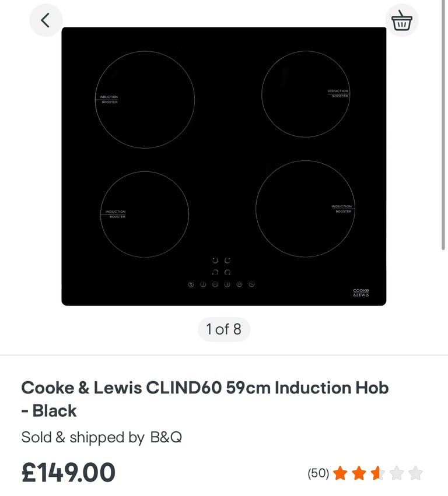Click the page scrollbar on the right
The width and height of the screenshot is (448, 496).
point(443,125)
